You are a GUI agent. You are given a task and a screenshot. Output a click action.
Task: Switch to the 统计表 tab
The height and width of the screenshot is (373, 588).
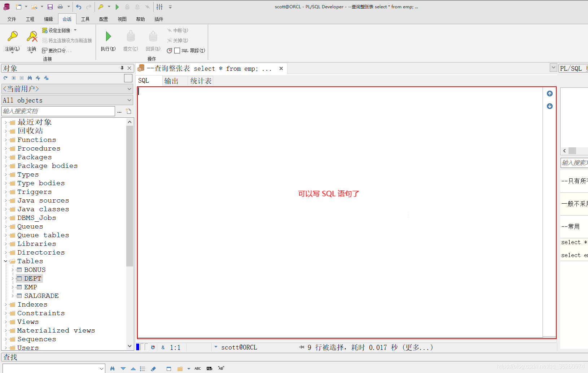click(x=201, y=81)
